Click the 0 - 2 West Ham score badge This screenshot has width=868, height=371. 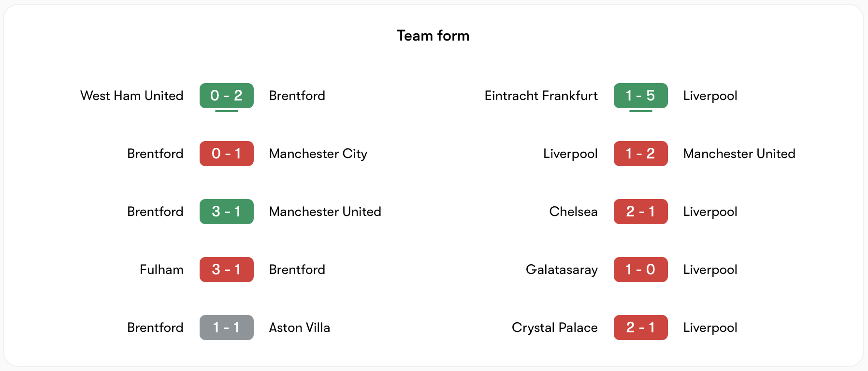226,96
